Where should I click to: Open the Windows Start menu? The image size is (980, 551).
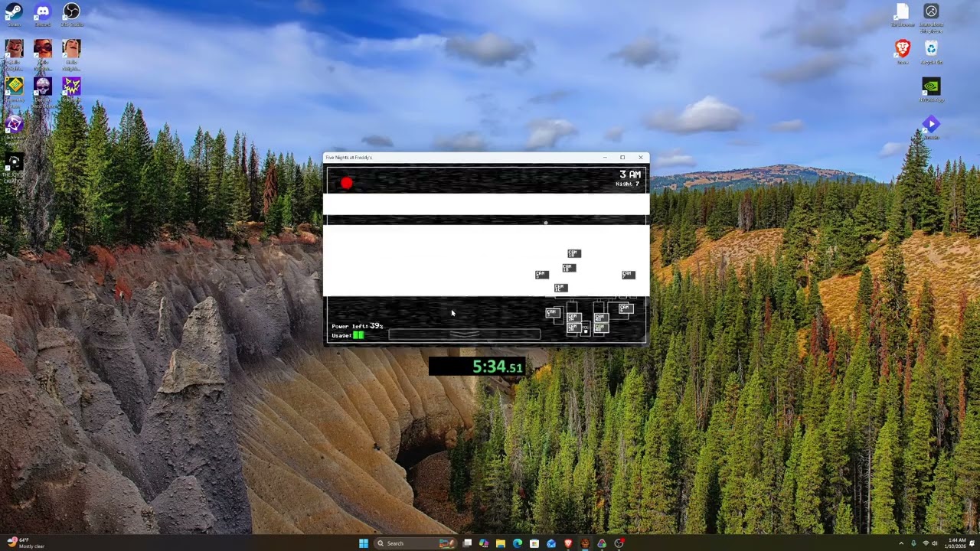(x=364, y=543)
